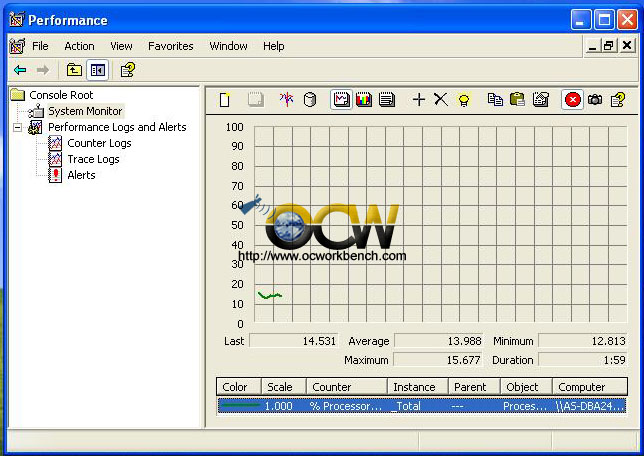The width and height of the screenshot is (644, 456).
Task: Switch to View Graph mode
Action: click(x=341, y=100)
